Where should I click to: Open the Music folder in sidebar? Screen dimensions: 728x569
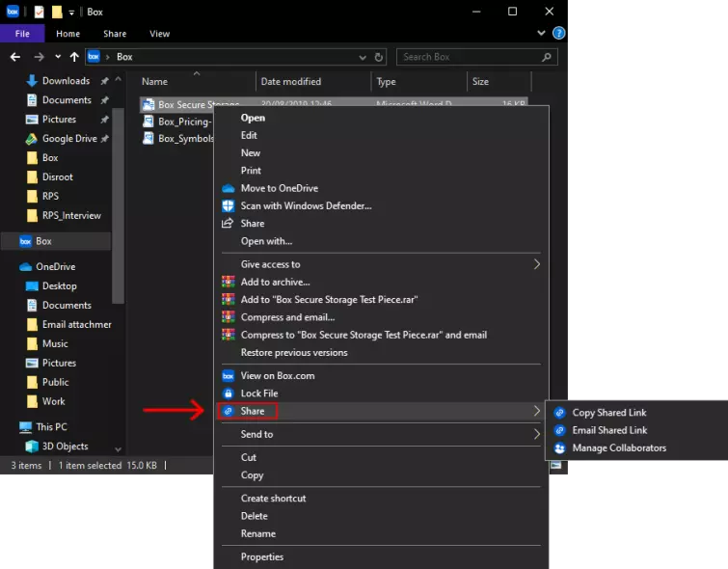(x=55, y=343)
